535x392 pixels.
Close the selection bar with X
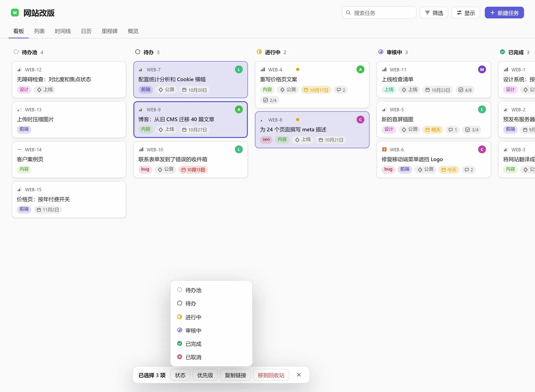click(299, 375)
